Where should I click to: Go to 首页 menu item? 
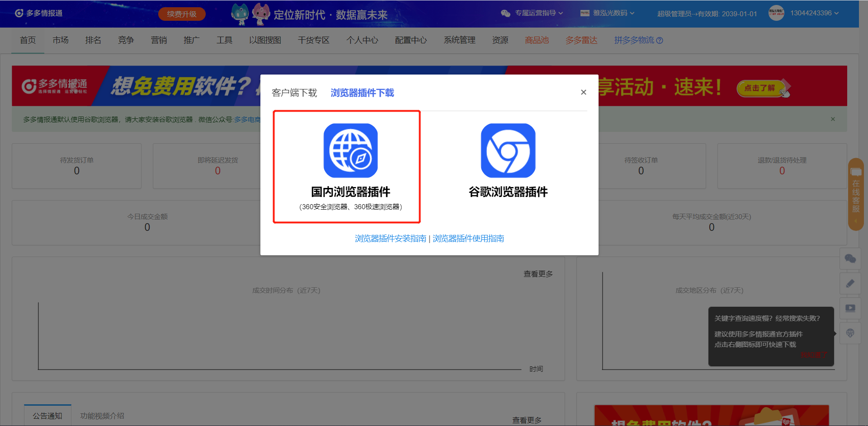(x=28, y=40)
